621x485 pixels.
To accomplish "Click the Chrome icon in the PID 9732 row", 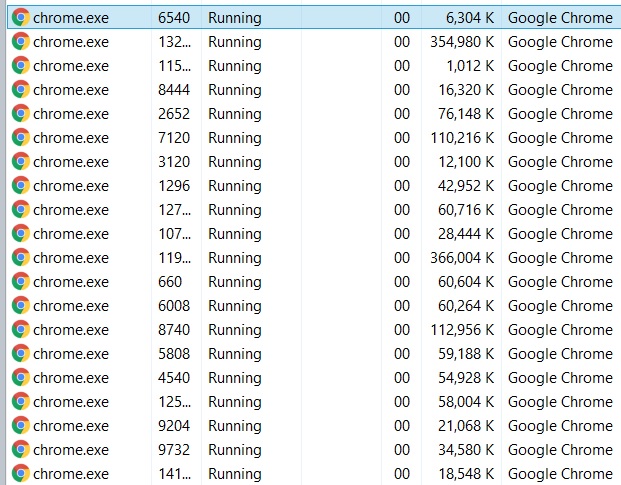I will tap(21, 449).
